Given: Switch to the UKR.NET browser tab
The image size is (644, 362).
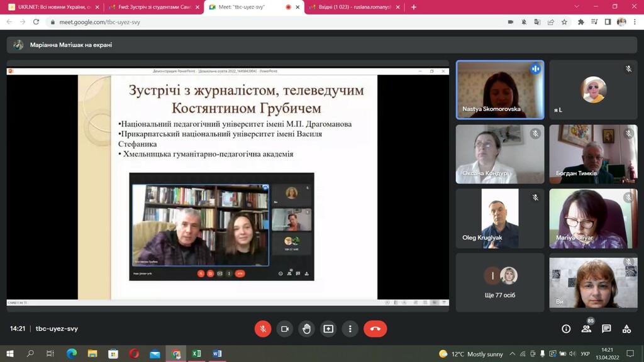Looking at the screenshot, I should (53, 7).
